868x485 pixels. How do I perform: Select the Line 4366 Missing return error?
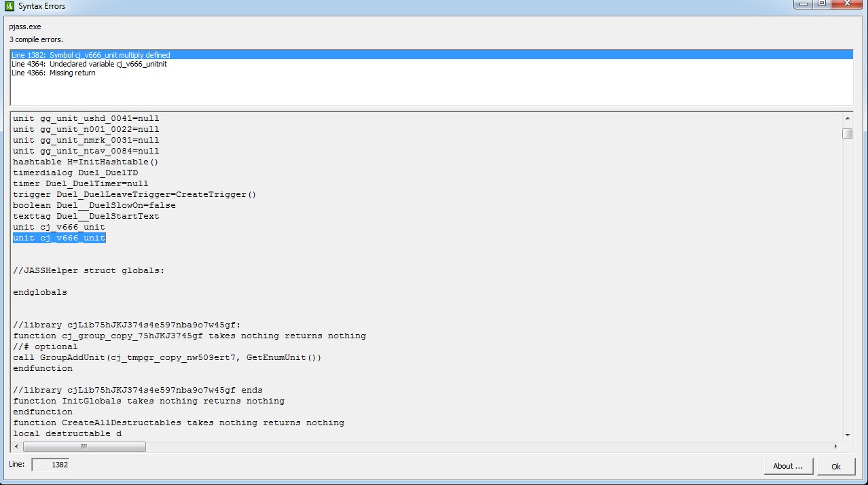coord(54,73)
